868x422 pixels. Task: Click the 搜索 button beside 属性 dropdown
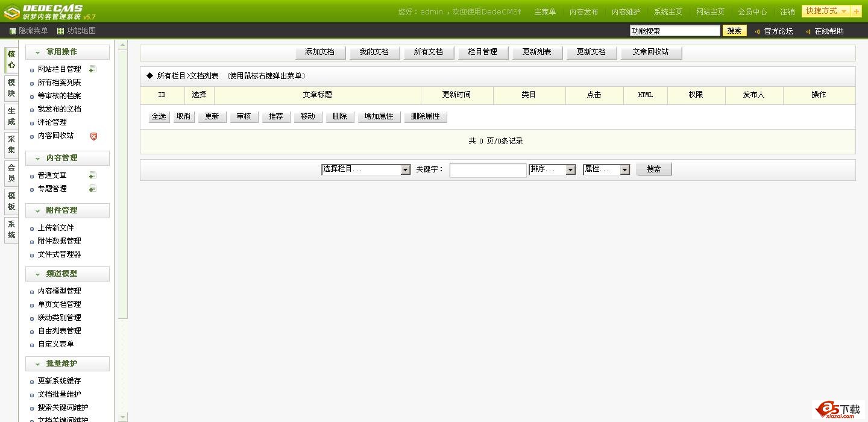[654, 170]
